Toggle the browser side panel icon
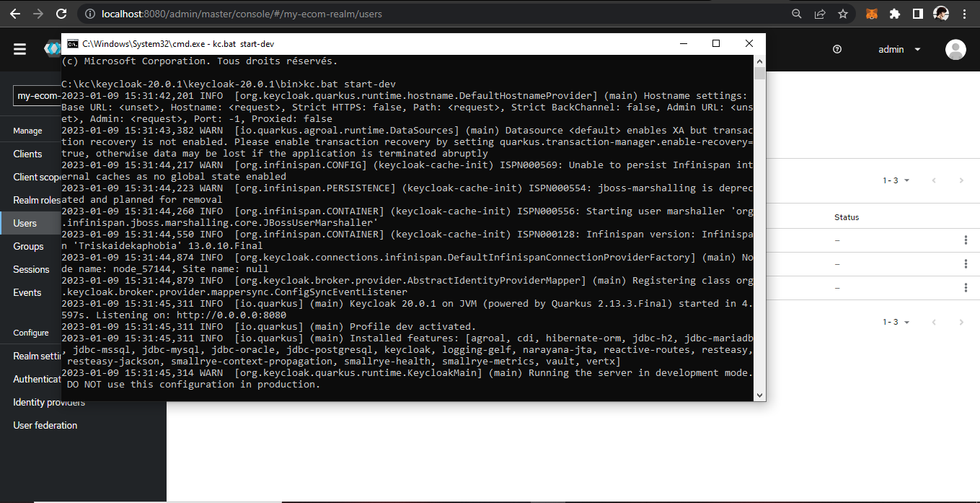The image size is (980, 503). click(x=917, y=14)
